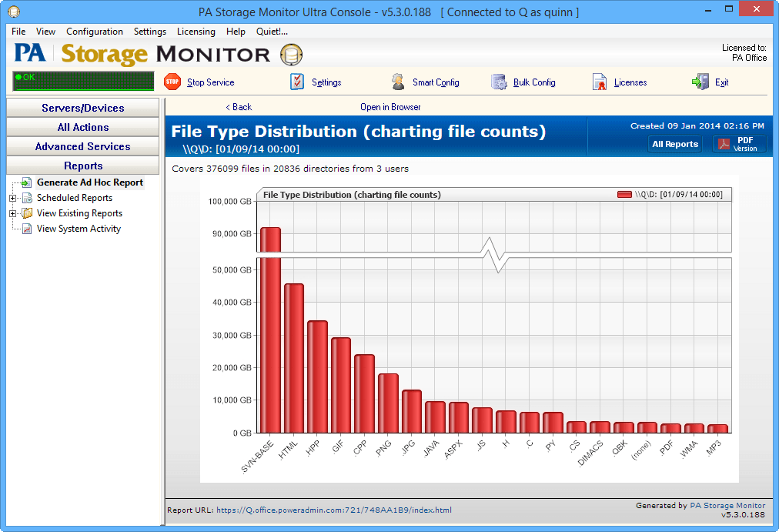Click 'Created 09 Jan 2014' timestamp text
Viewport: 779px width, 532px height.
click(697, 126)
